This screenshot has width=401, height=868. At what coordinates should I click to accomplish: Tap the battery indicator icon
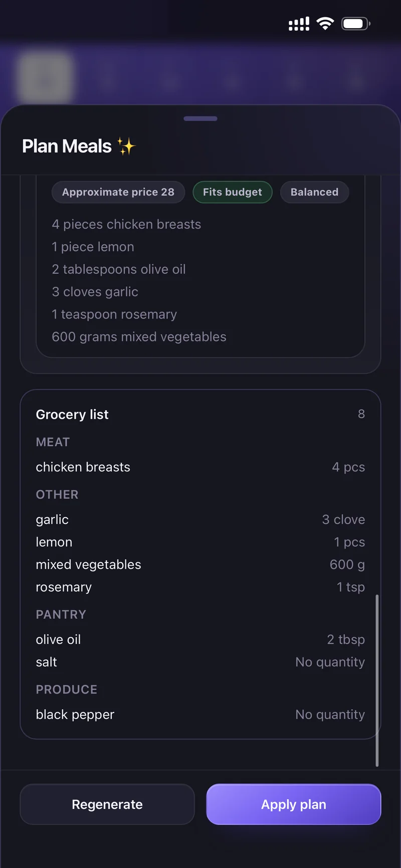[356, 24]
